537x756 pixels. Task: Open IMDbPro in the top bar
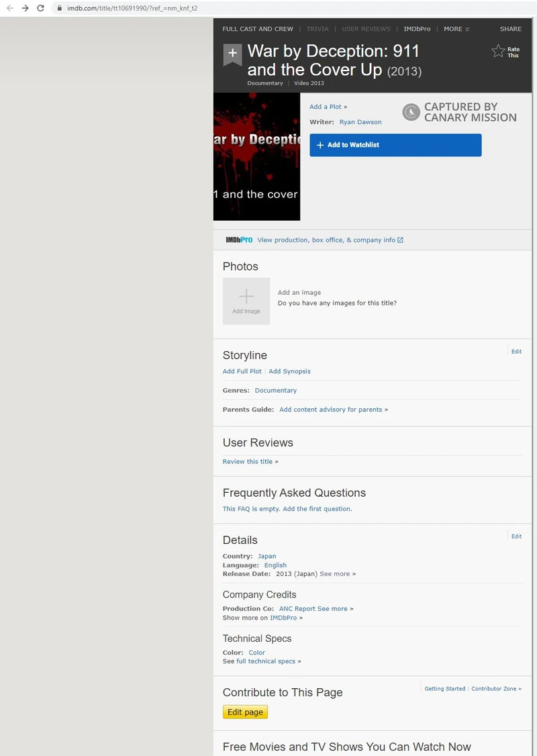point(417,29)
